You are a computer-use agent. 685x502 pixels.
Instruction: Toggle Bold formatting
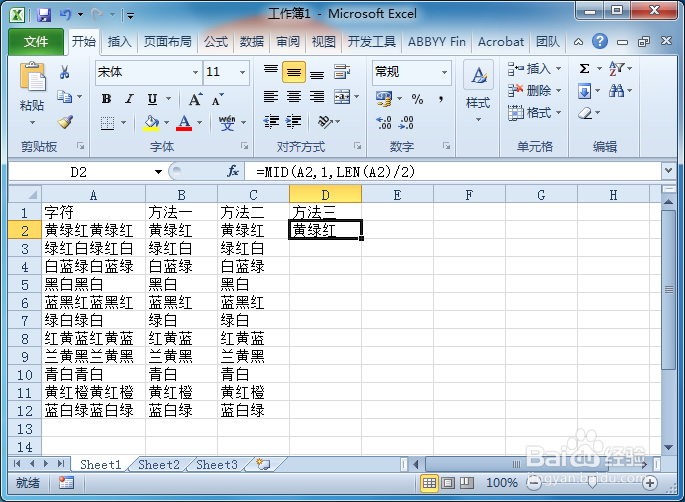point(106,99)
